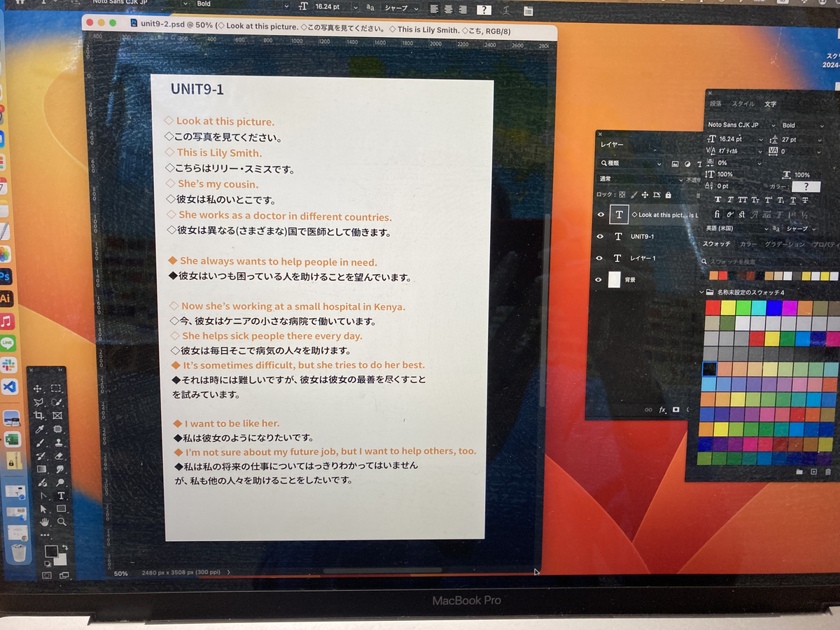Switch to the カラー tab
This screenshot has width=840, height=630.
point(748,244)
